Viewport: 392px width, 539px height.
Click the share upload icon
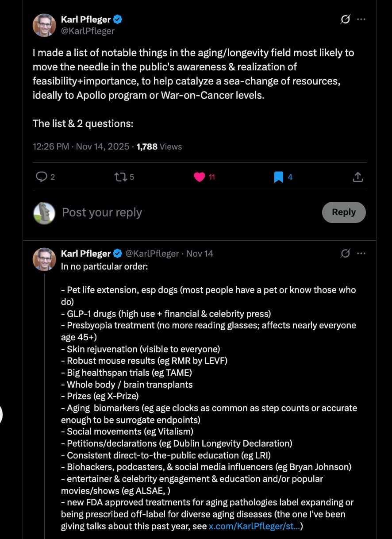click(x=358, y=177)
